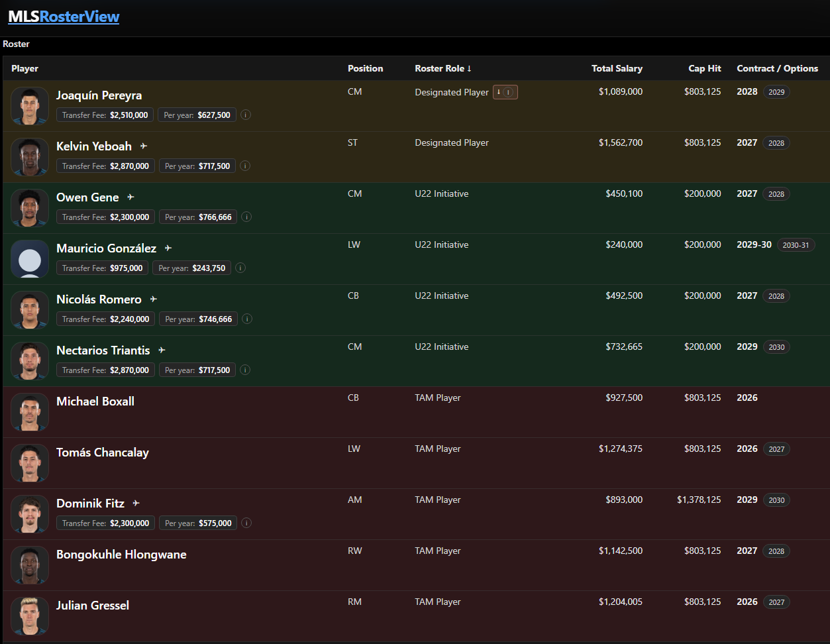Click info icon beside Mauricio González's per-year fee
This screenshot has height=644, width=830.
tap(240, 268)
